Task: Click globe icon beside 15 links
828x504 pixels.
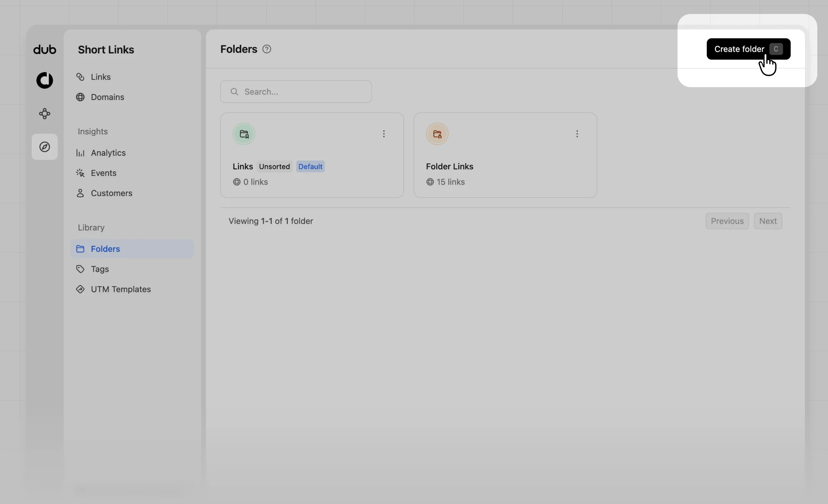Action: tap(430, 182)
